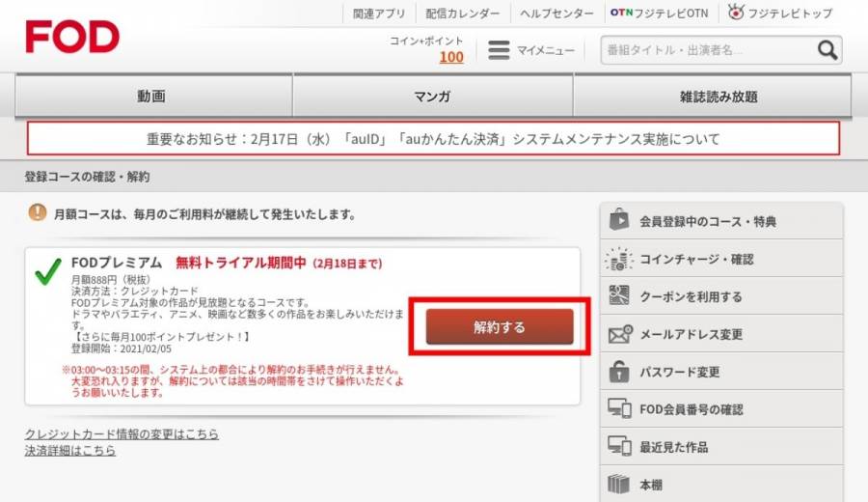Open the 雑誌読み放題 tab

[713, 96]
